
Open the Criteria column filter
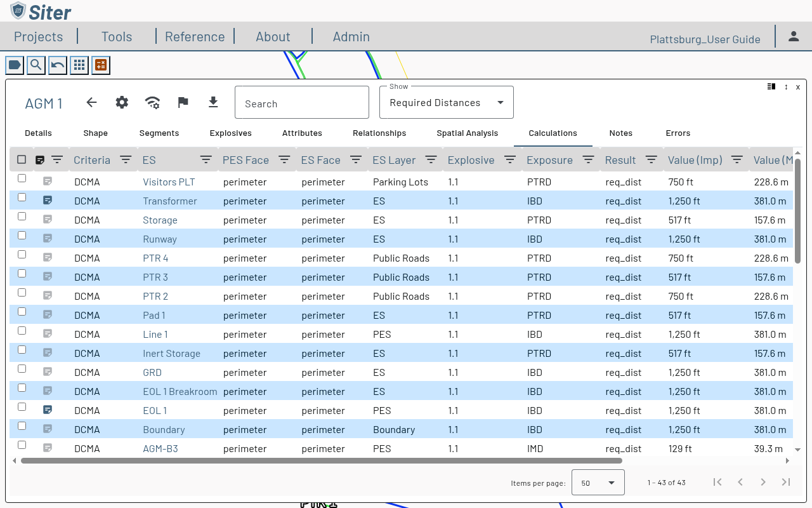coord(126,160)
